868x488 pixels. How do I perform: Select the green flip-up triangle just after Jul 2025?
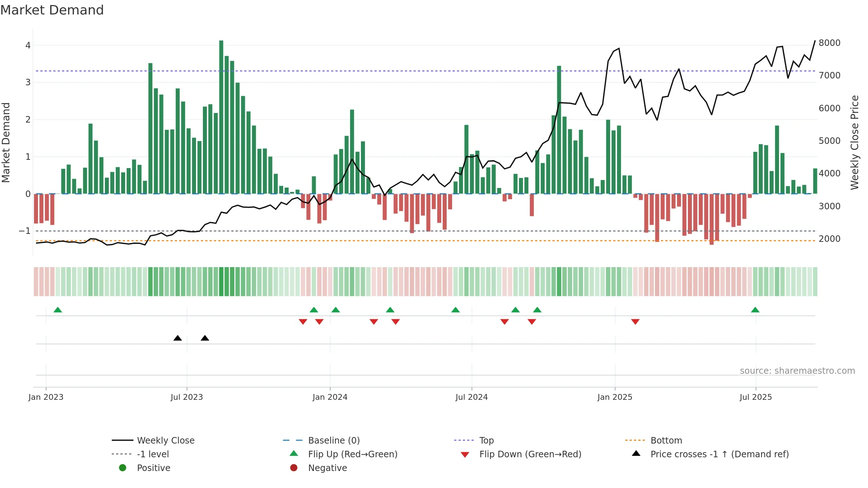pos(755,310)
